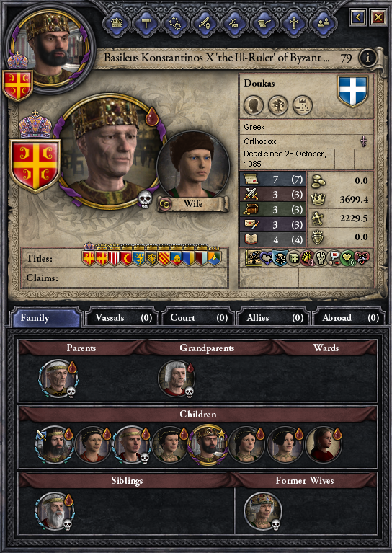Open the crown icon in top toolbar
This screenshot has width=392, height=553.
(x=116, y=24)
